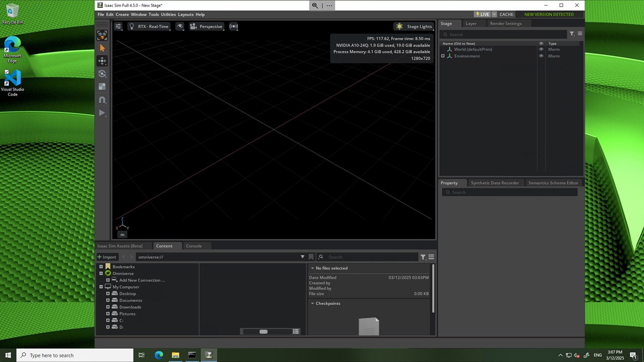Image resolution: width=644 pixels, height=362 pixels.
Task: Click the Environment prim Xform icon
Action: (x=449, y=56)
